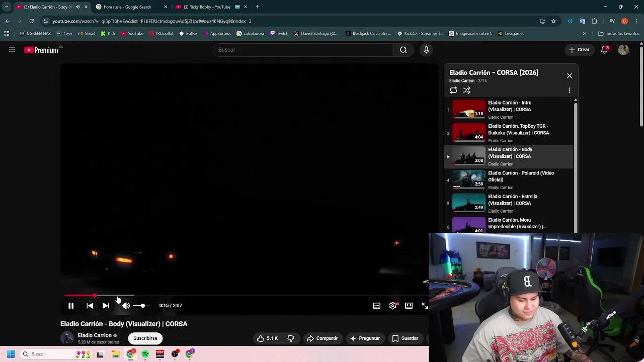Open OBS Studio from taskbar

click(175, 354)
